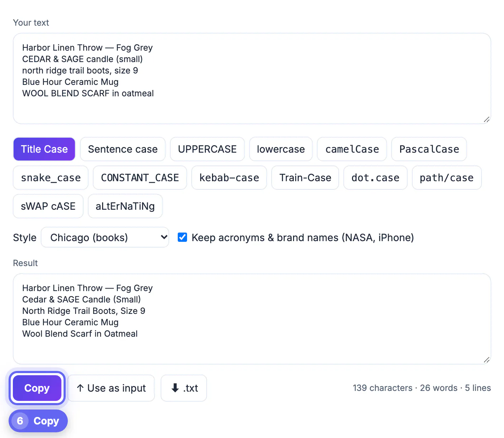Apply sWAP cASE to the text
The image size is (504, 438).
coord(48,206)
